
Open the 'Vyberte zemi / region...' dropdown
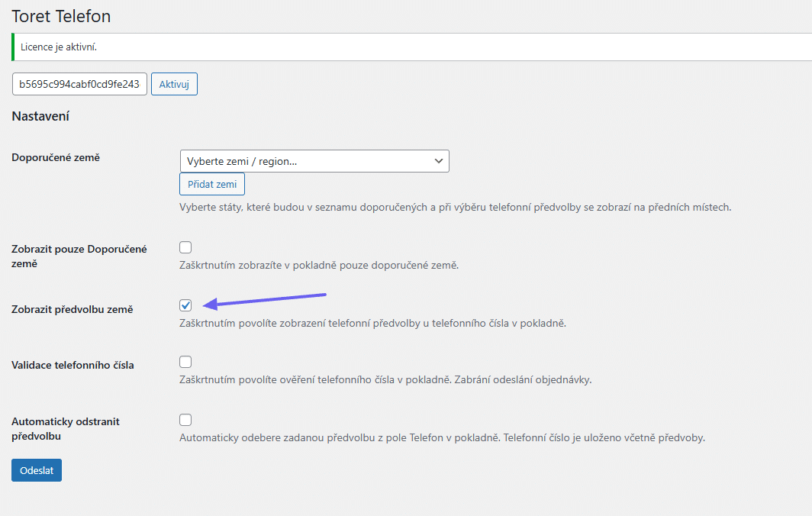(x=305, y=161)
